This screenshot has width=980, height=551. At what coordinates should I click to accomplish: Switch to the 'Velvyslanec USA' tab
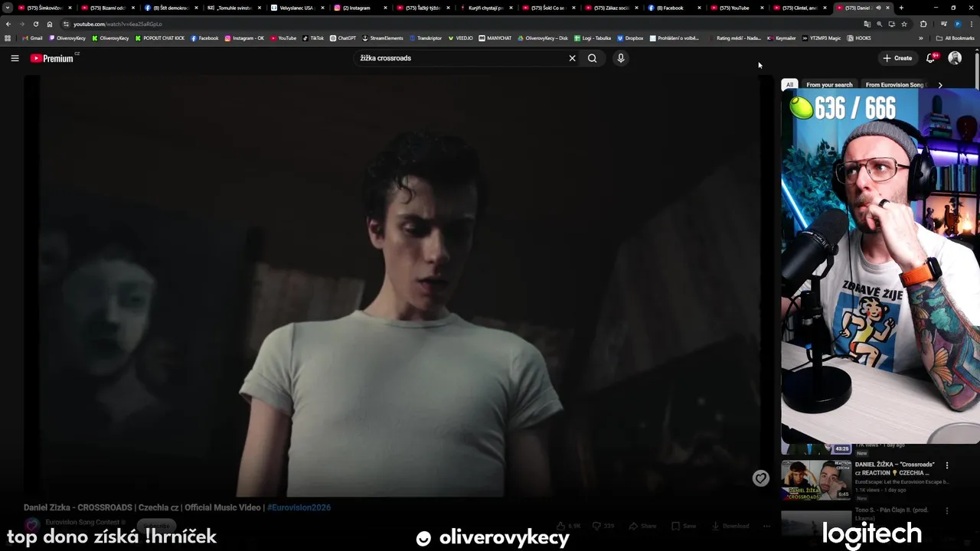297,8
